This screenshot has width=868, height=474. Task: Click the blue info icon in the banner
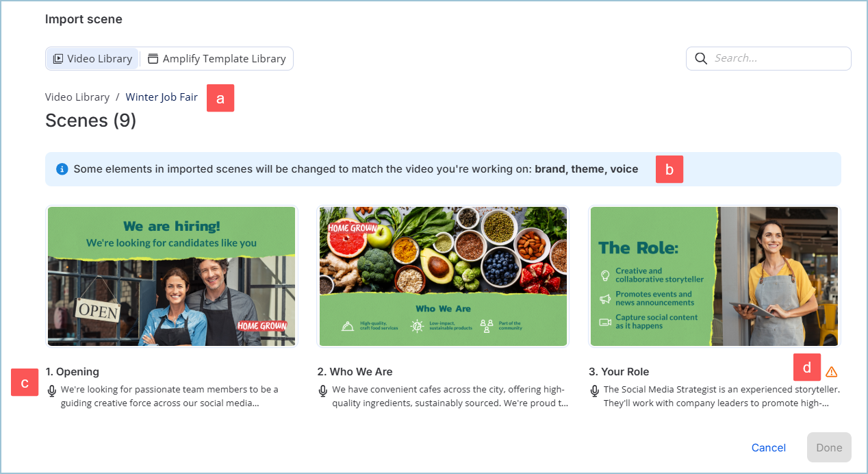pos(62,169)
